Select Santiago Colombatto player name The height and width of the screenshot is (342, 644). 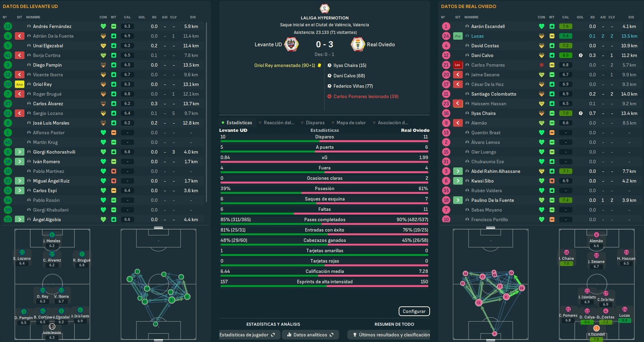[x=494, y=94]
